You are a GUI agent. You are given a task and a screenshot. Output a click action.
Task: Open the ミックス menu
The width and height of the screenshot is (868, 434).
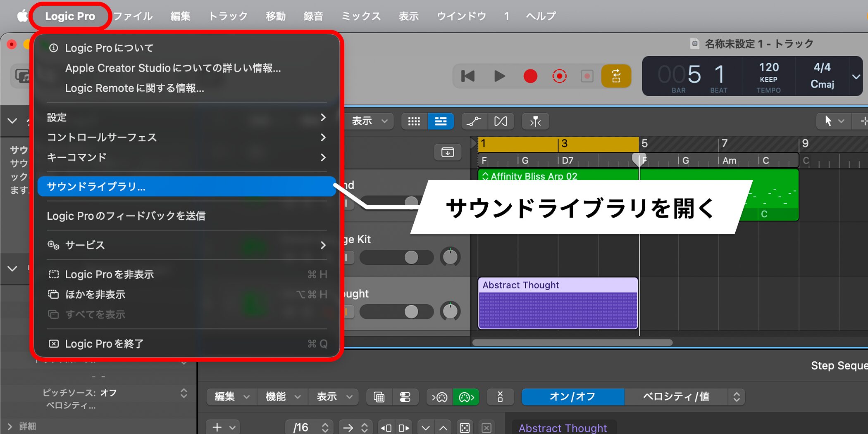click(x=361, y=16)
